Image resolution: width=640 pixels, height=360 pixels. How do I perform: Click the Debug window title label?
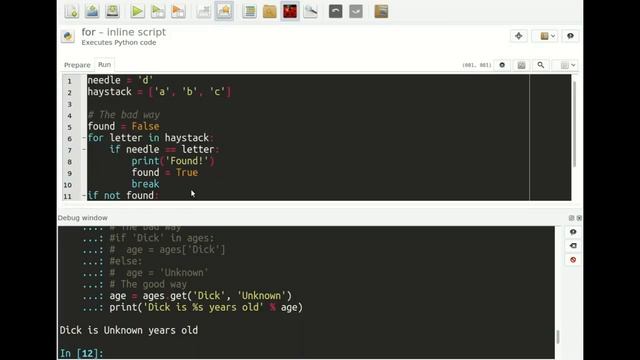tap(83, 218)
